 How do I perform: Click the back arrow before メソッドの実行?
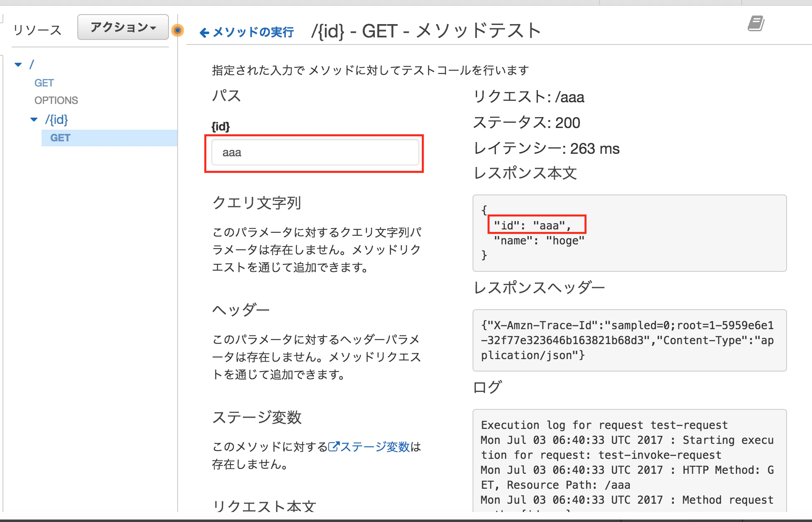tap(204, 32)
